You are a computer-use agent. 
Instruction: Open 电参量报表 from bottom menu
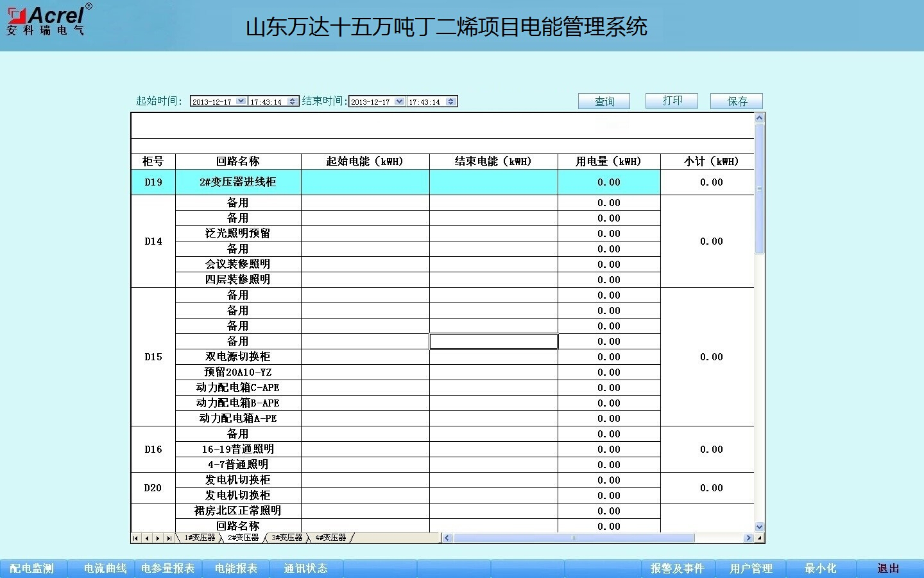click(x=167, y=568)
